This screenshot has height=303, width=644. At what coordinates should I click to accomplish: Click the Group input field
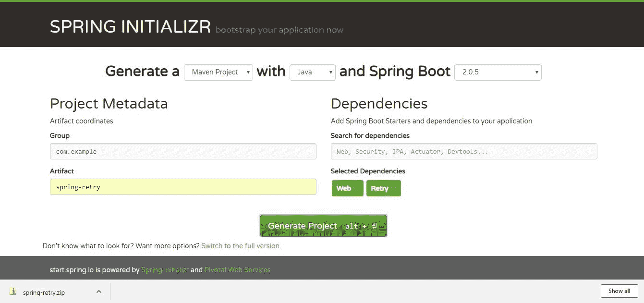coord(183,151)
